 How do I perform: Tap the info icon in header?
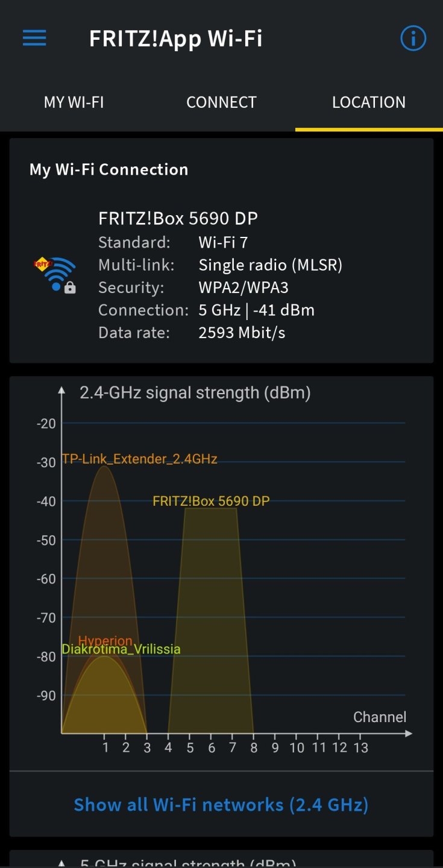413,39
